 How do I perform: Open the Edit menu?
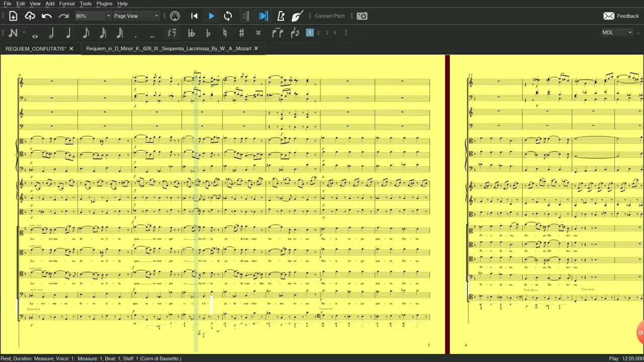coord(21,4)
